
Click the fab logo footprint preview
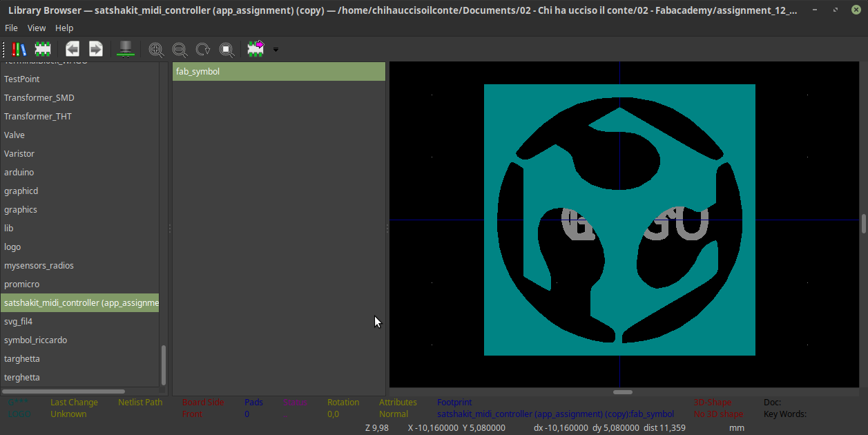click(619, 220)
